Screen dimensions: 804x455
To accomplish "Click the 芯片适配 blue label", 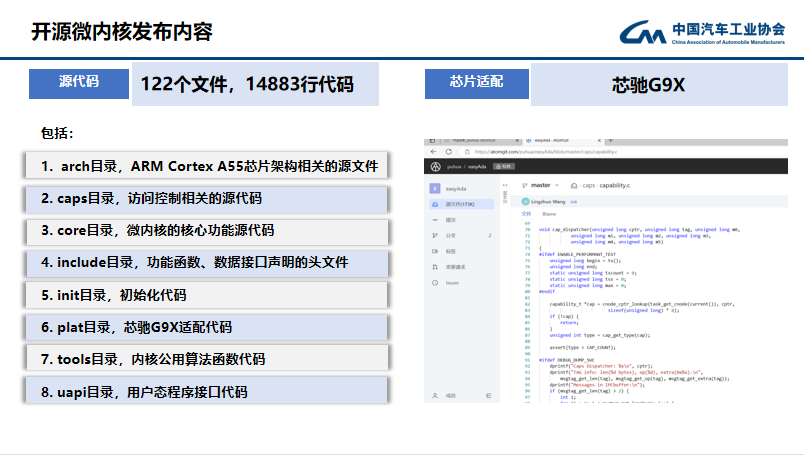I will 476,84.
